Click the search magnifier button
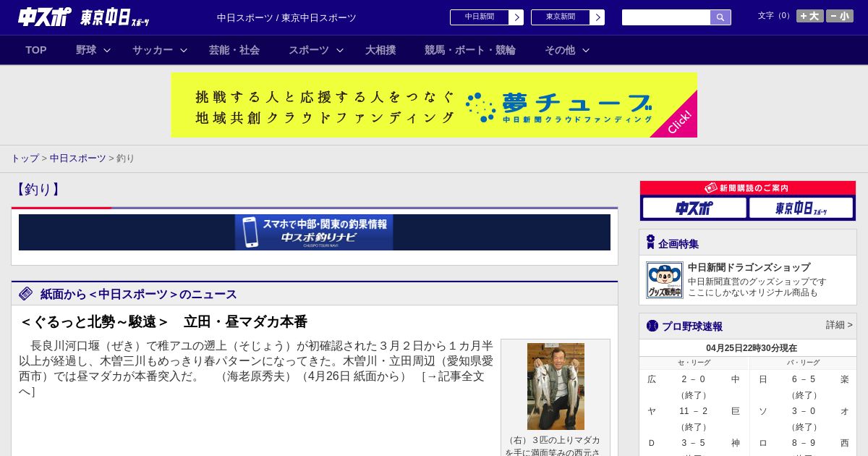 [x=720, y=17]
